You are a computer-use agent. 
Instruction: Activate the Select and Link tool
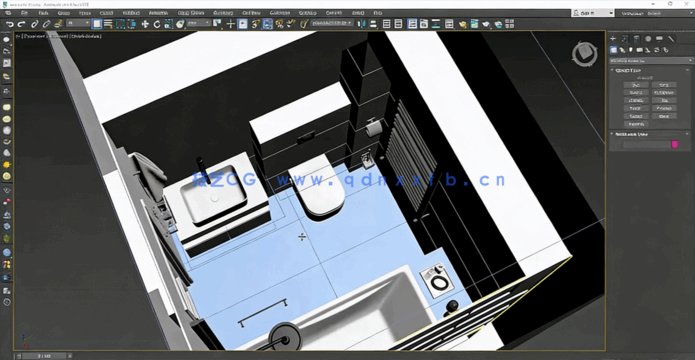coord(35,24)
